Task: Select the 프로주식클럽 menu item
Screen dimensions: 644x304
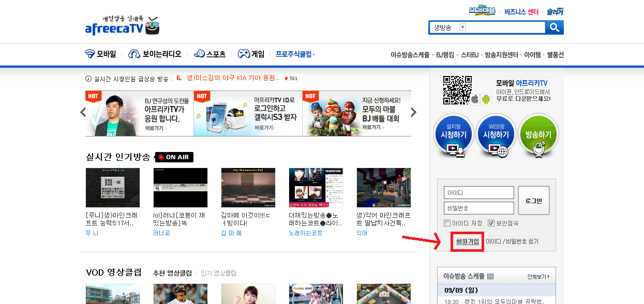Action: point(295,54)
